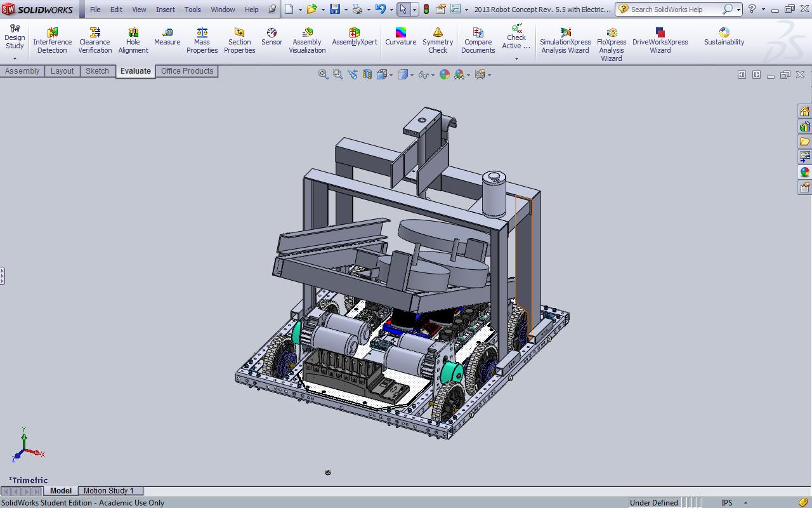
Task: Click Display Style cube icon
Action: 402,74
